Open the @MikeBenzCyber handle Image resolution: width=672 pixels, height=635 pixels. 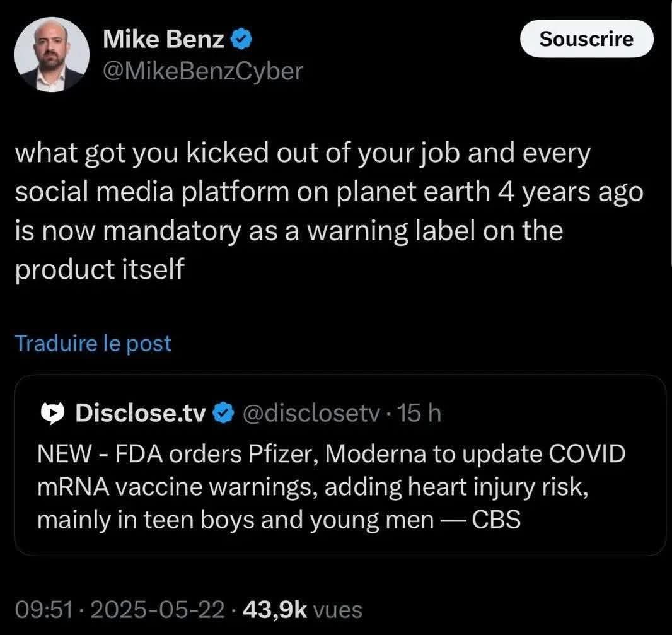click(202, 71)
